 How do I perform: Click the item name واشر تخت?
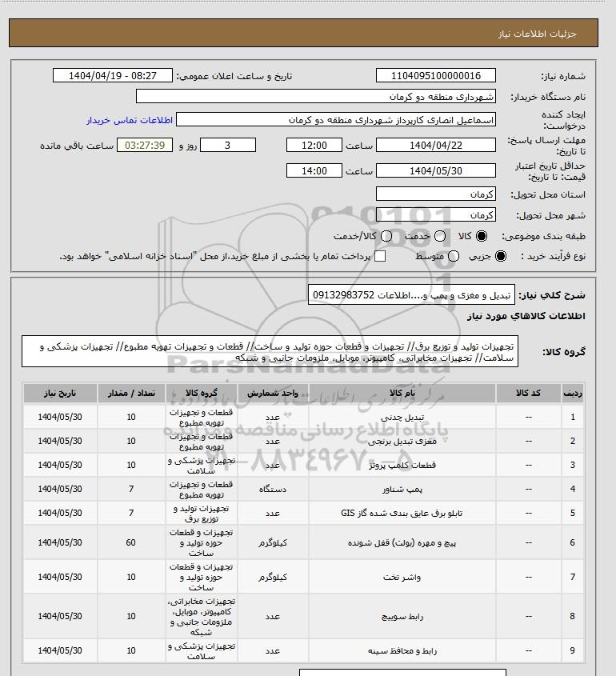pyautogui.click(x=402, y=578)
